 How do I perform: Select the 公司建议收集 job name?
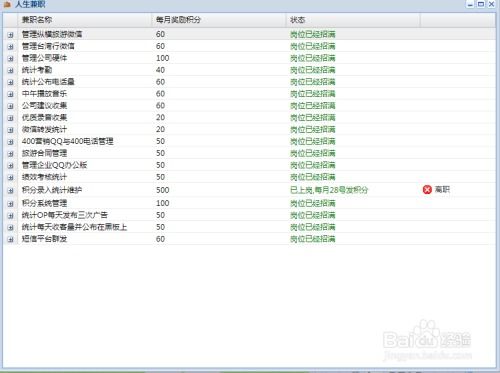[44, 106]
